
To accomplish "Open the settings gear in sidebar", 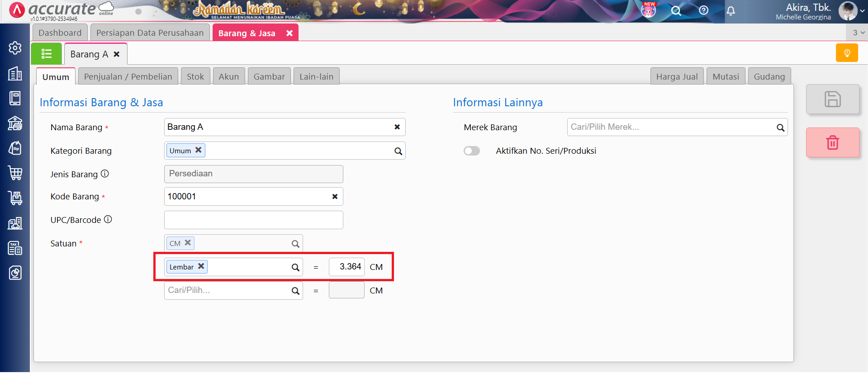I will (15, 48).
